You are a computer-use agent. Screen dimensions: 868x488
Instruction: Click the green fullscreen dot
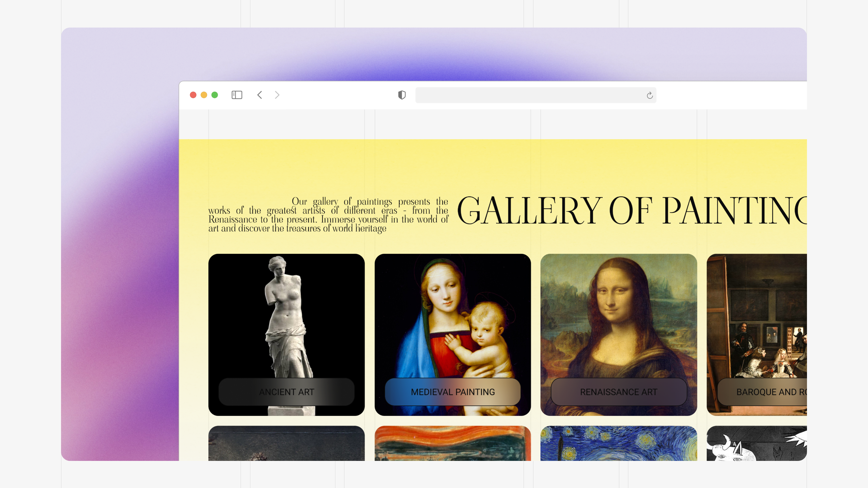(215, 95)
